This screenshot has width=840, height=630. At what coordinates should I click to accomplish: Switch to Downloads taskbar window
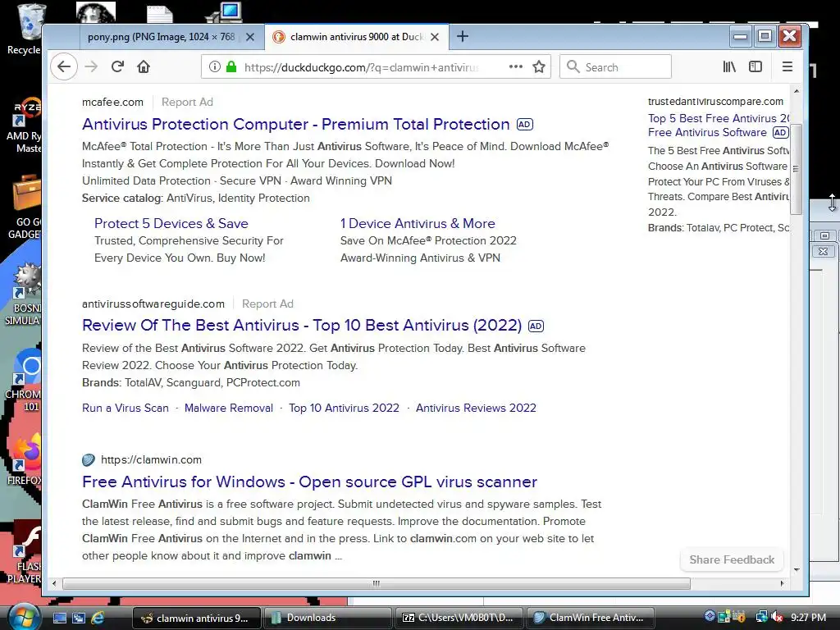tap(326, 618)
